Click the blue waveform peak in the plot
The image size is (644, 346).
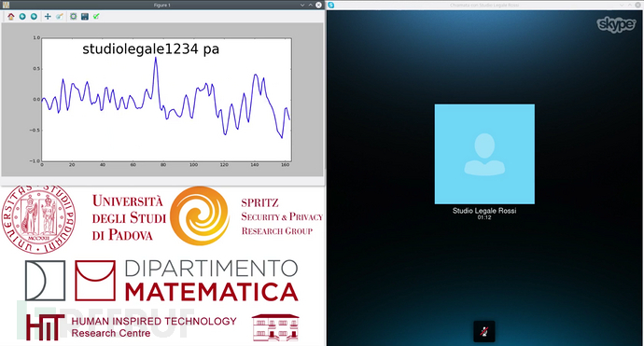[156, 58]
